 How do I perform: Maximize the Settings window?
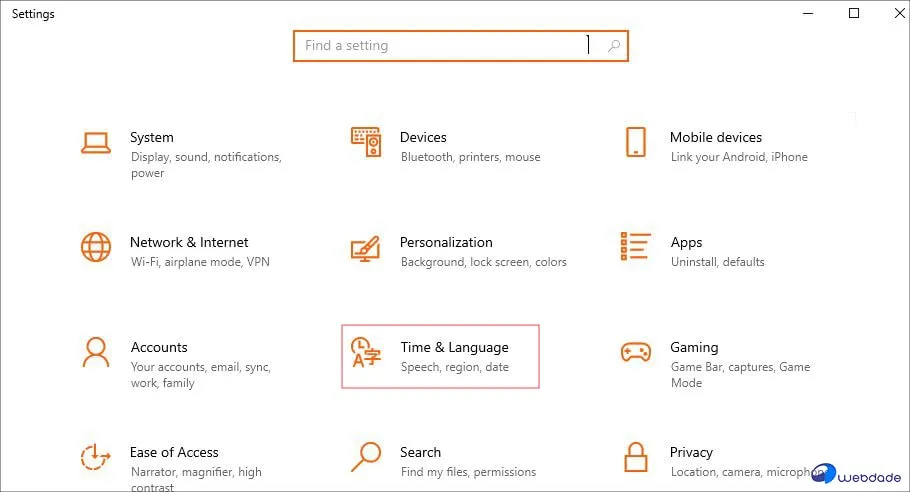pos(854,13)
